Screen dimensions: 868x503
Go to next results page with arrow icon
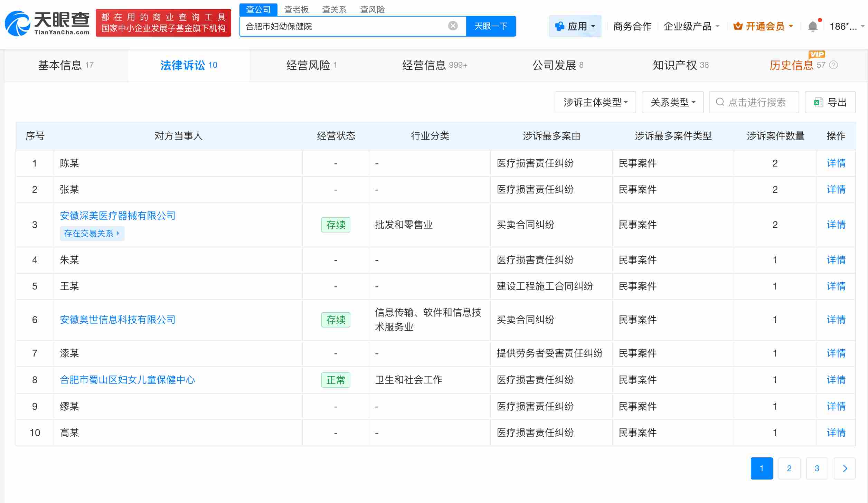[845, 468]
